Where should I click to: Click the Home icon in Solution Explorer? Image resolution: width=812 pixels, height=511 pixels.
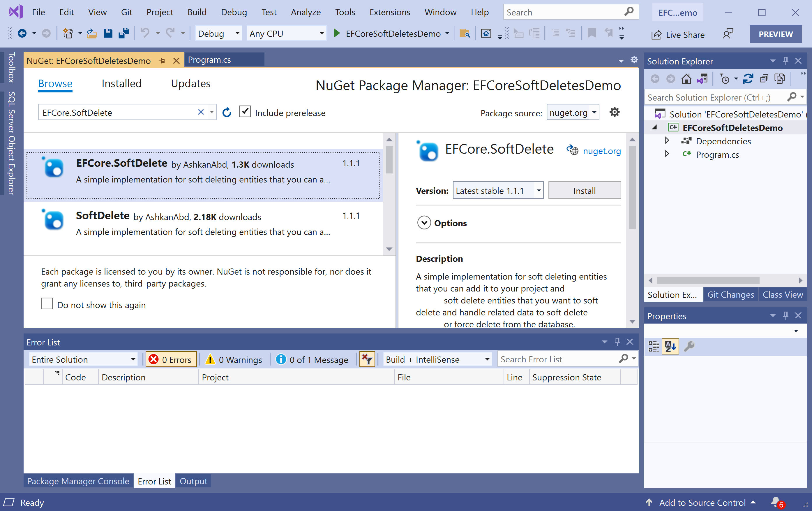686,79
